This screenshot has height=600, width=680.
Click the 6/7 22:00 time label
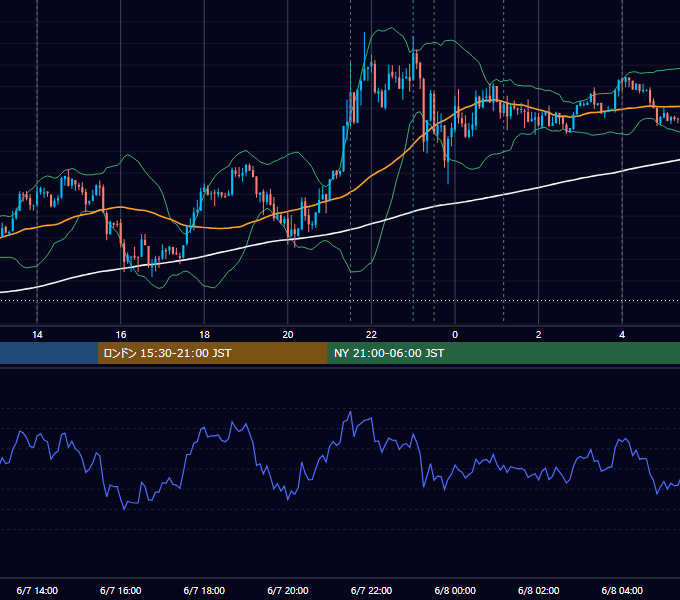[x=371, y=590]
